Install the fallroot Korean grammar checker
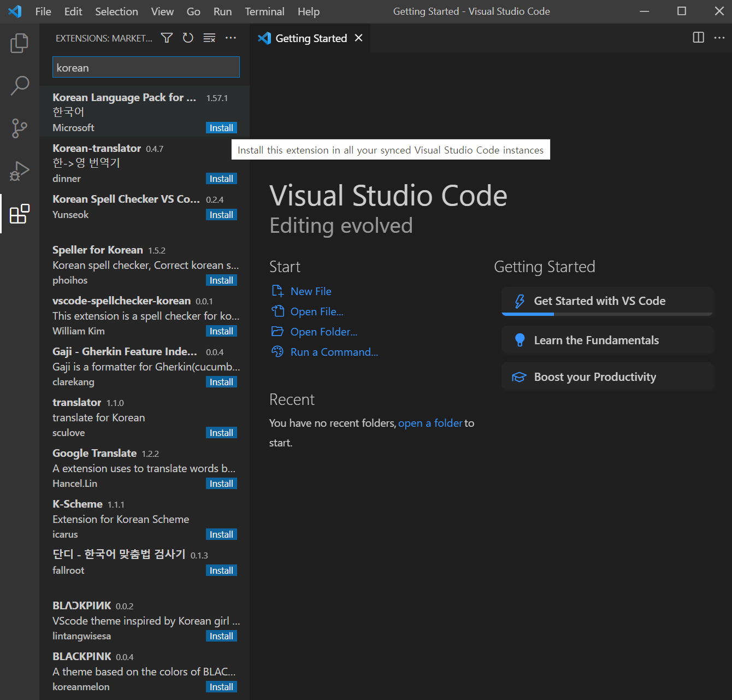This screenshot has height=700, width=732. tap(221, 570)
